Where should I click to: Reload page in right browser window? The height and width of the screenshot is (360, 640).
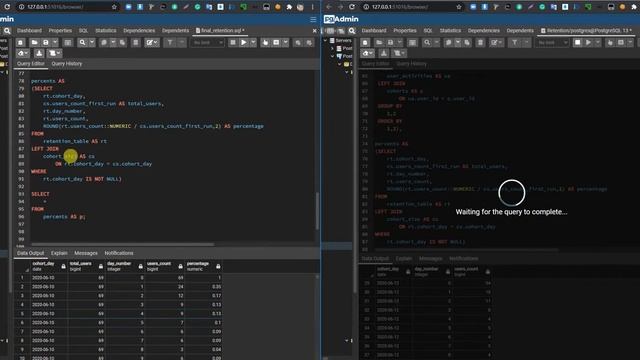click(352, 7)
